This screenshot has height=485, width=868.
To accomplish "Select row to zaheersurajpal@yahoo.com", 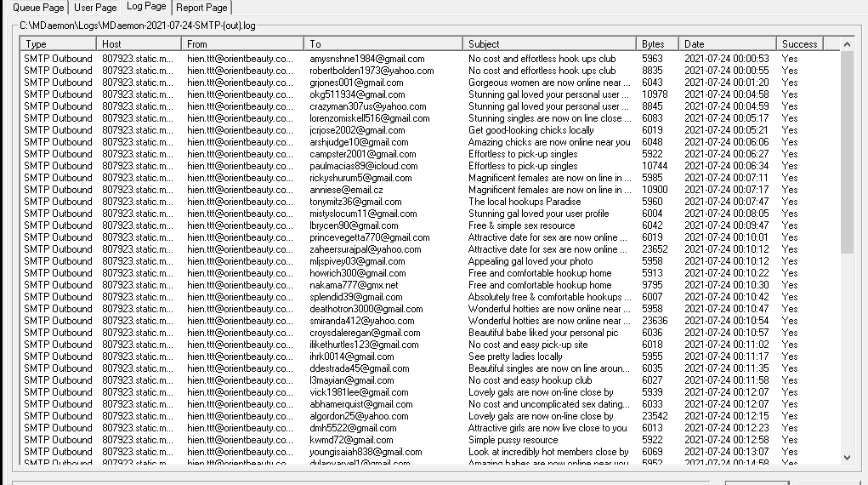I will coord(430,249).
